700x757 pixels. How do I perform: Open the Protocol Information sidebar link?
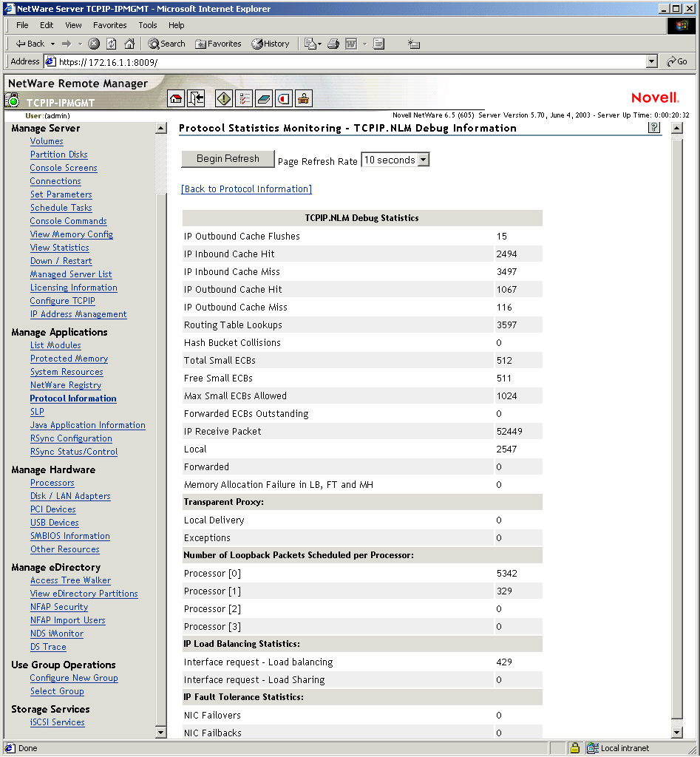(73, 398)
